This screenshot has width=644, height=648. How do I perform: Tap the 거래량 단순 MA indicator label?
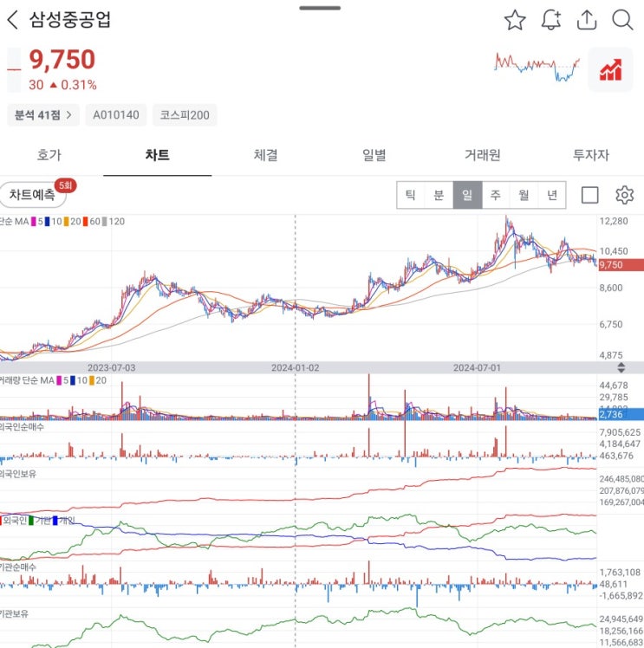click(x=27, y=380)
